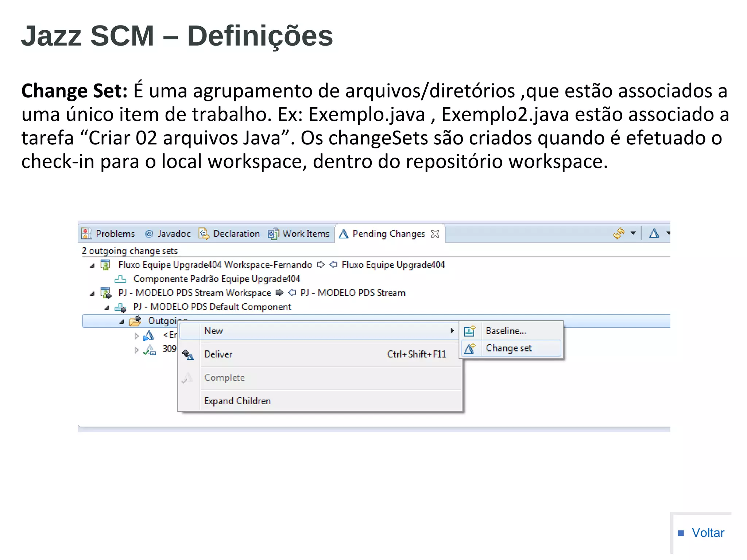This screenshot has width=747, height=560.
Task: Click the PJ - MODELO PDS Default Component icon
Action: click(x=120, y=308)
